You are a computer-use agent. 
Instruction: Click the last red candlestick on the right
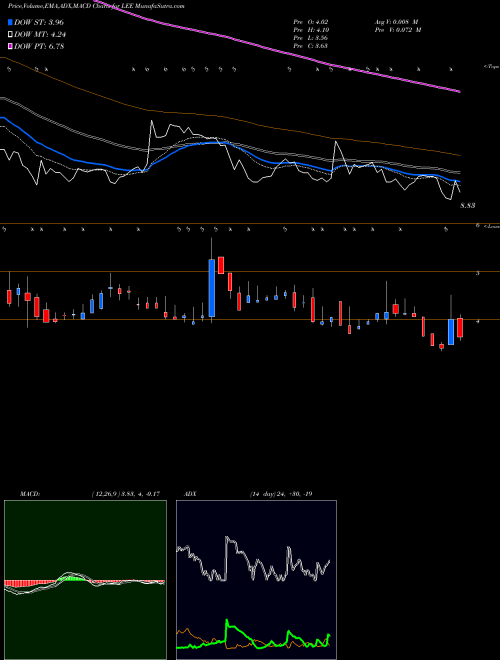pyautogui.click(x=460, y=327)
